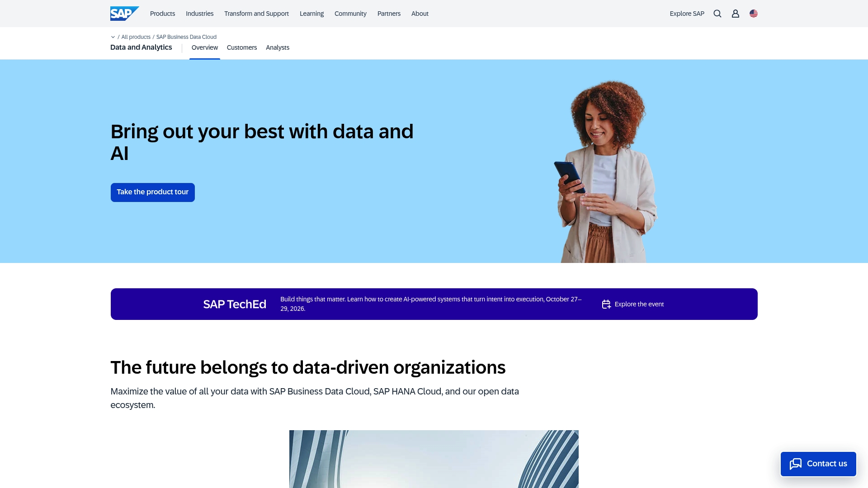The width and height of the screenshot is (868, 488).
Task: Click the SAP TechEd banner title
Action: [235, 304]
